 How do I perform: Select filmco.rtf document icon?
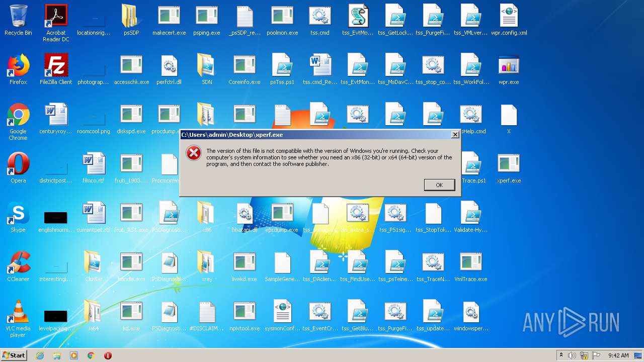pyautogui.click(x=94, y=168)
